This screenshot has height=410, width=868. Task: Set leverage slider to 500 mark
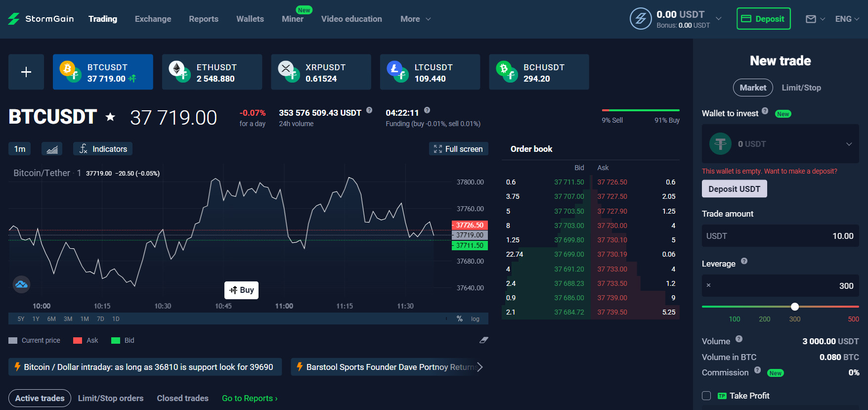(854, 319)
